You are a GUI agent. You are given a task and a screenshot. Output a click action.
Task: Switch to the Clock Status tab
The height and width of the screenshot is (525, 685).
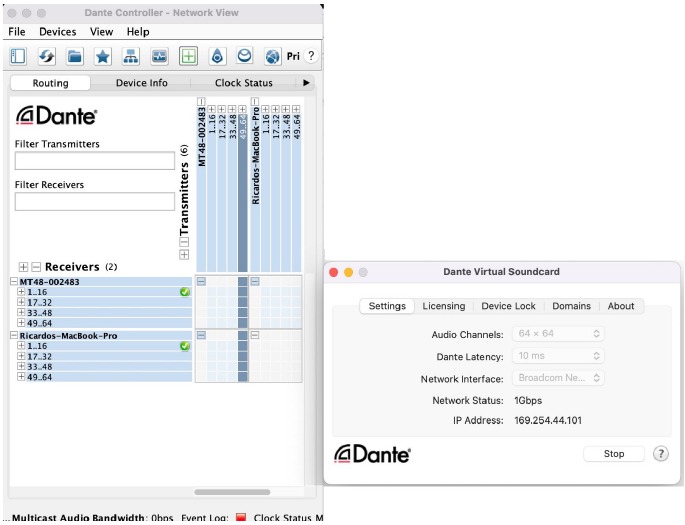pyautogui.click(x=244, y=83)
